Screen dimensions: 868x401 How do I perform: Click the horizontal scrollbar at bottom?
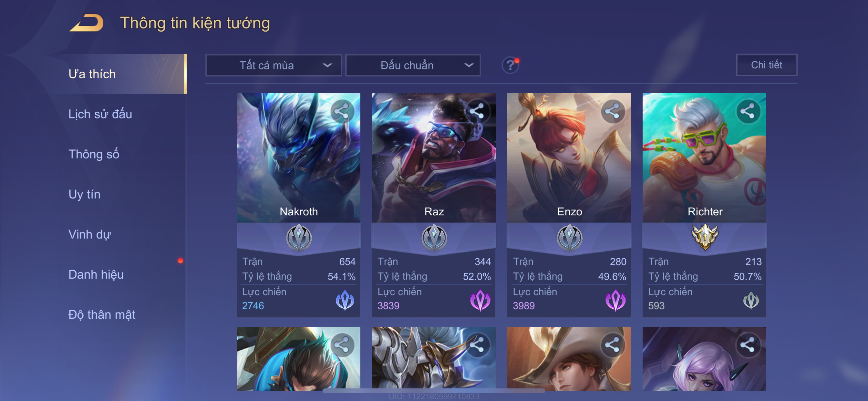434,391
